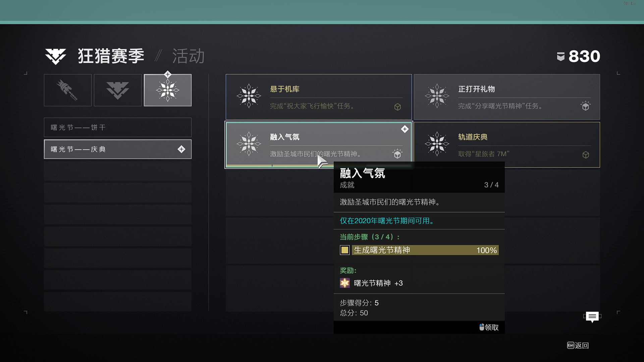Screen dimensions: 644x362
Task: Open the 曙光节——饼干 list entry
Action: click(118, 127)
